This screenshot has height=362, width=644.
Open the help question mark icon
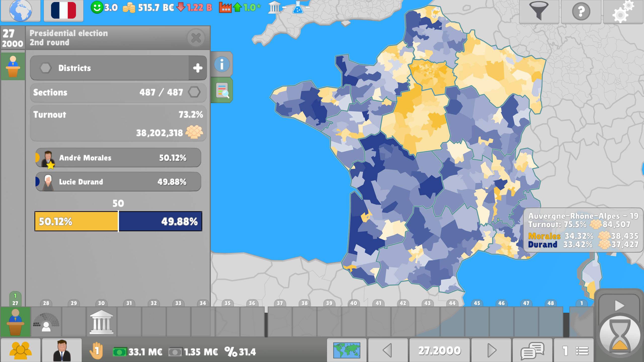[581, 12]
